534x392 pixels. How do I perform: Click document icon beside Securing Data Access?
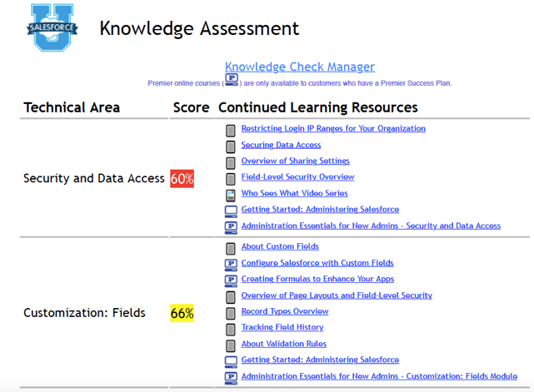[x=231, y=146]
